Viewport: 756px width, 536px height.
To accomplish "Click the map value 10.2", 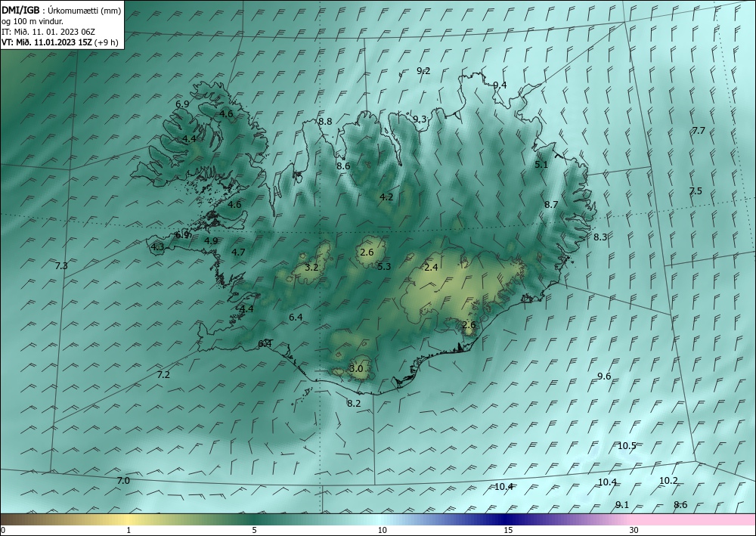I will coord(668,481).
